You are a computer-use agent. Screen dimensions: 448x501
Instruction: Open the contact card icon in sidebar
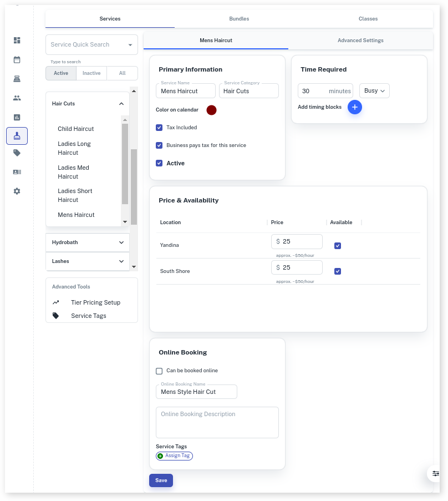pyautogui.click(x=17, y=172)
